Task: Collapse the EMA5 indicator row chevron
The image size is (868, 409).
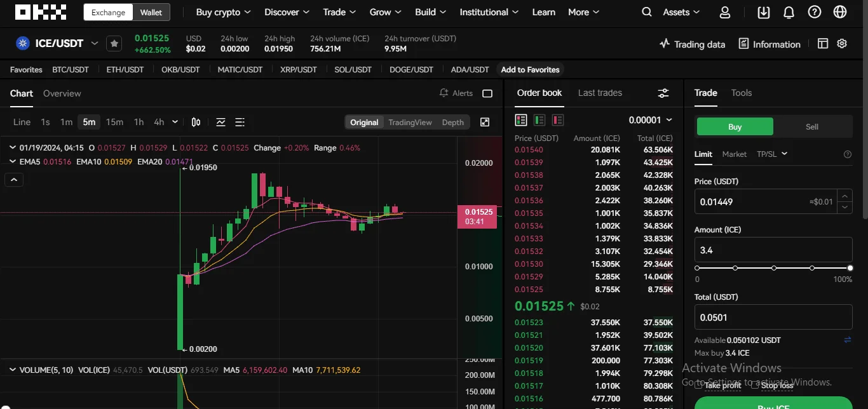Action: 13,161
